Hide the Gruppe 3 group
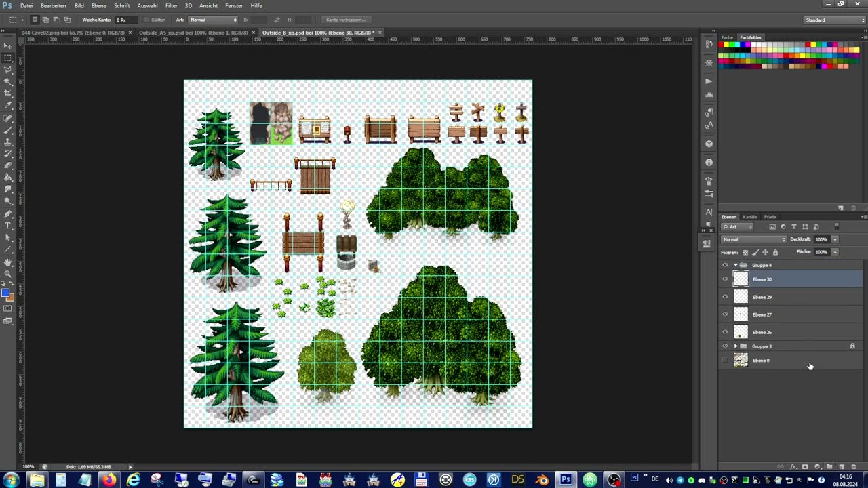The width and height of the screenshot is (868, 488). [x=725, y=346]
